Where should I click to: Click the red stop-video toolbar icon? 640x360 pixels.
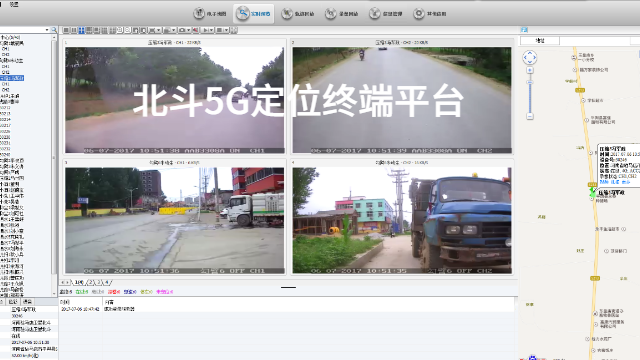(195, 30)
